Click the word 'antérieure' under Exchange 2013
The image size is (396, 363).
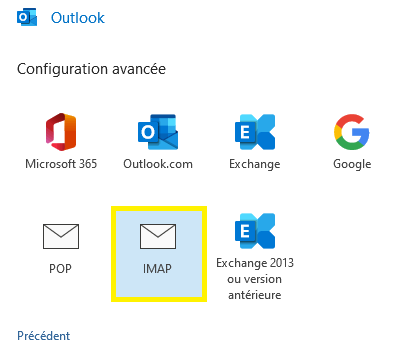point(255,295)
